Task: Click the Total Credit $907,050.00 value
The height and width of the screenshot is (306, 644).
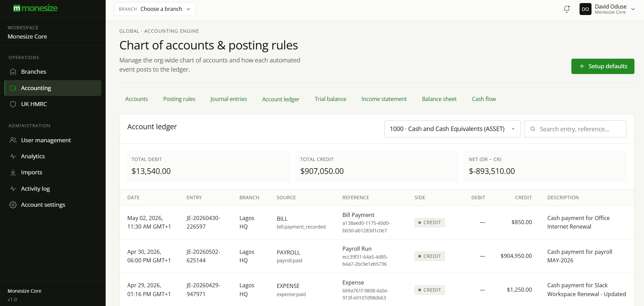Action: pyautogui.click(x=322, y=171)
